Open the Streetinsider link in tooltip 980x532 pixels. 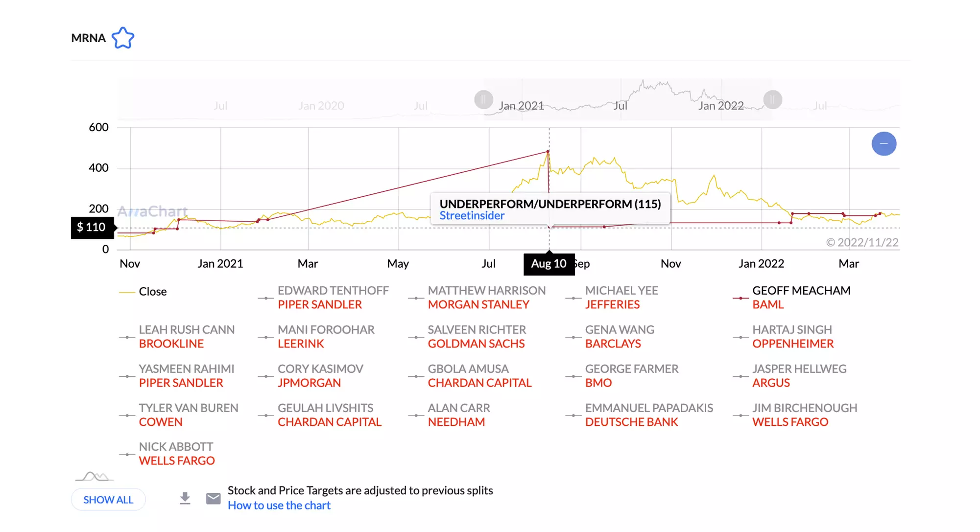472,216
